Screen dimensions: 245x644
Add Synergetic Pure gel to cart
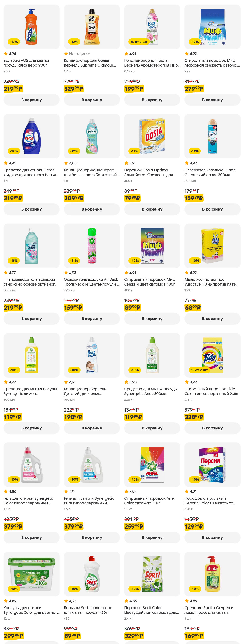(x=92, y=537)
